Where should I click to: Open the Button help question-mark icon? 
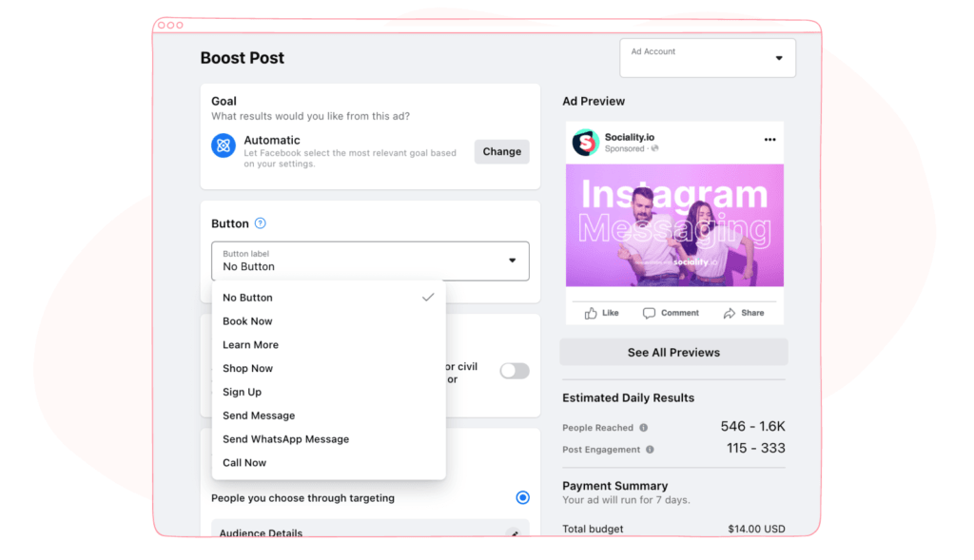click(x=261, y=223)
